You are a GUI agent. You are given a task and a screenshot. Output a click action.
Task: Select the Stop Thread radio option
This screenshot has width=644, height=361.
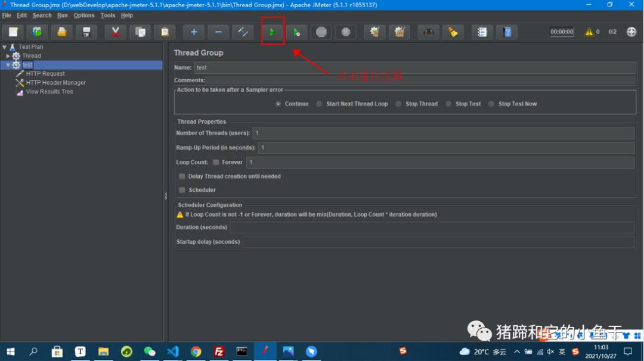click(398, 104)
